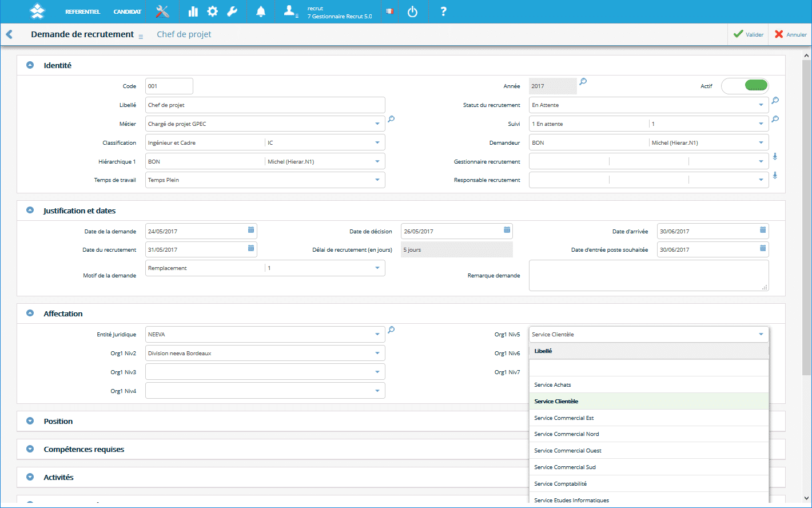This screenshot has width=812, height=508.
Task: Expand the Position section
Action: coord(30,421)
